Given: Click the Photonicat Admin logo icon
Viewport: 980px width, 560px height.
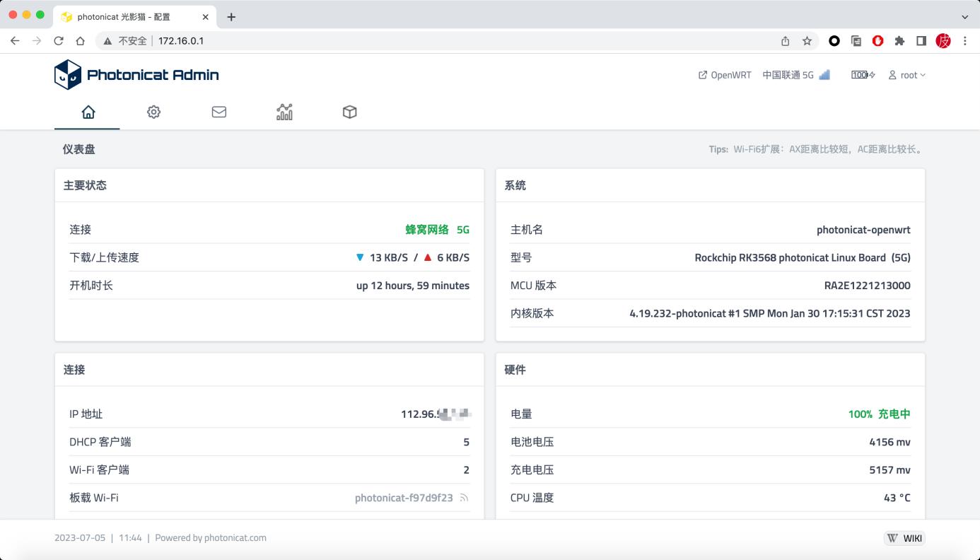Looking at the screenshot, I should [68, 74].
